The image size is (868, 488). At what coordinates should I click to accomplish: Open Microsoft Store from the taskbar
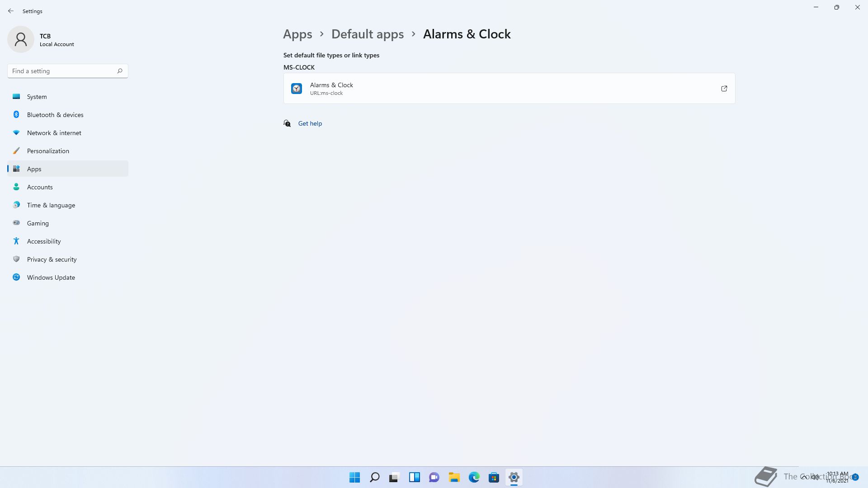[x=494, y=477]
